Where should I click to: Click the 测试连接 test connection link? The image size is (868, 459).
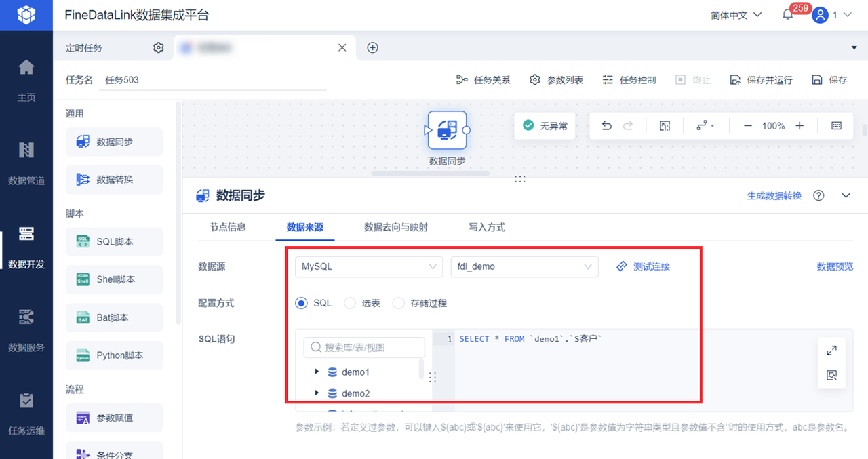(644, 266)
